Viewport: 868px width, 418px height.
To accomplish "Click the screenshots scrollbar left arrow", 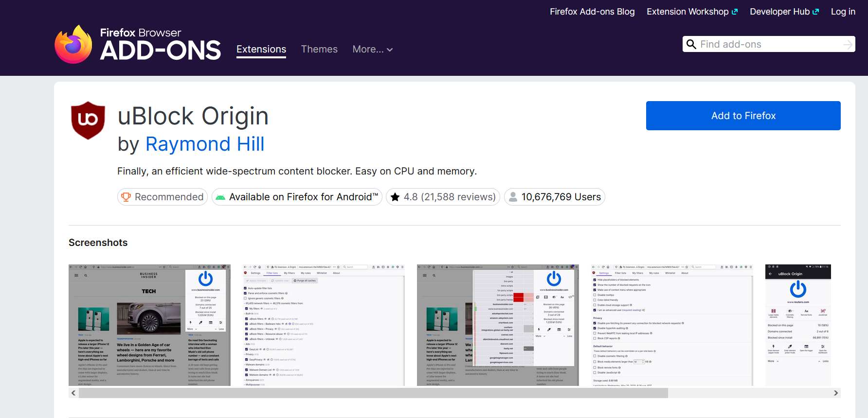I will tap(73, 393).
